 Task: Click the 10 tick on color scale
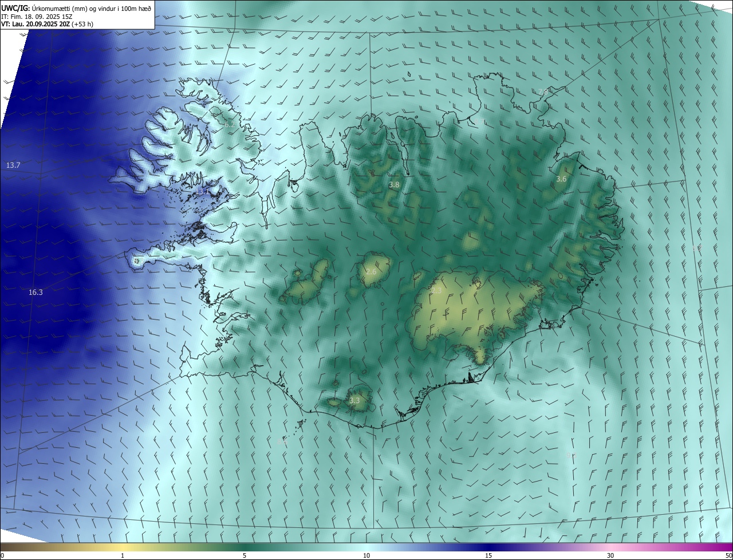click(366, 555)
